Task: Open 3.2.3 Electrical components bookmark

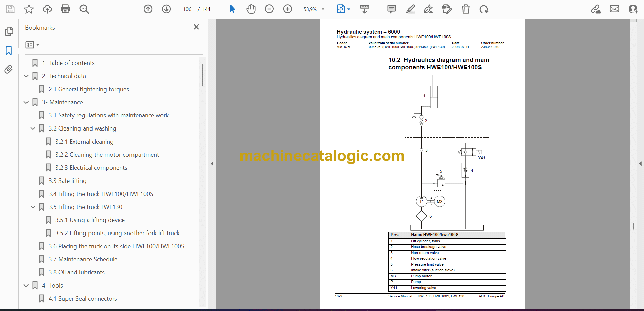Action: point(91,168)
